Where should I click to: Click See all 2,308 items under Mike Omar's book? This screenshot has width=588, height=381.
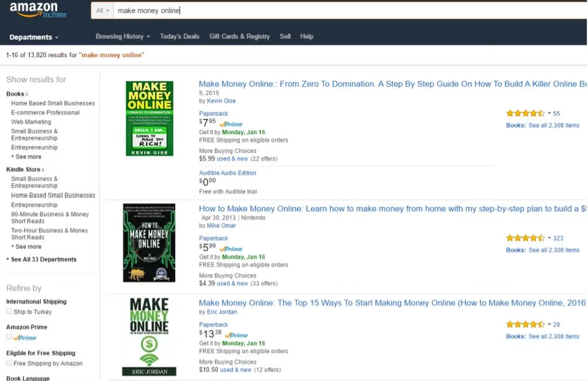click(x=554, y=250)
